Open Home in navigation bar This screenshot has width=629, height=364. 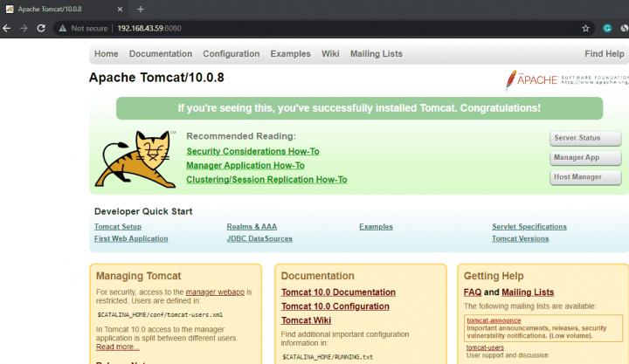[107, 54]
